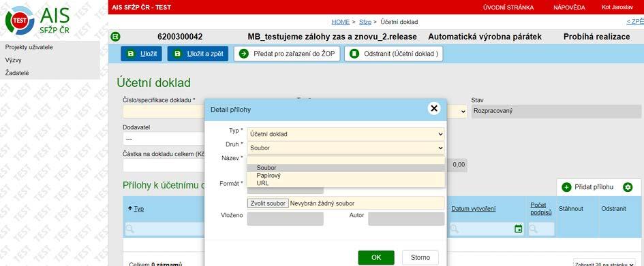Open Výzvy in the sidebar
Screen dimensions: 644x266
pos(13,60)
